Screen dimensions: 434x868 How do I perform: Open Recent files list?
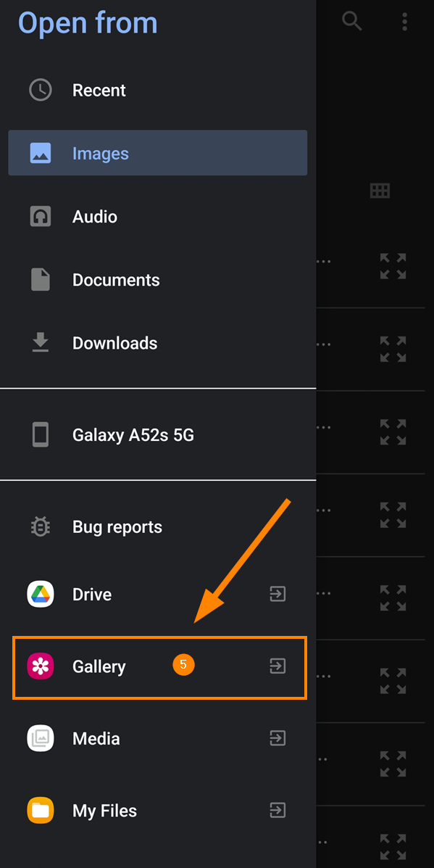[158, 90]
